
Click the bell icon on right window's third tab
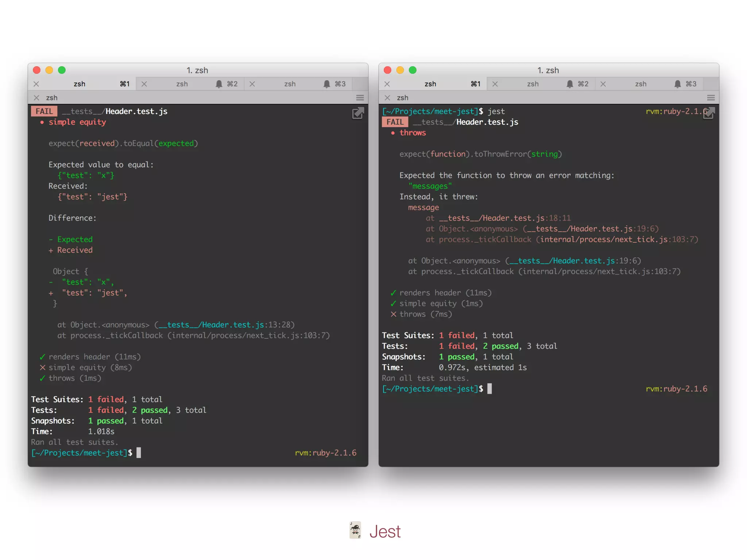point(677,84)
